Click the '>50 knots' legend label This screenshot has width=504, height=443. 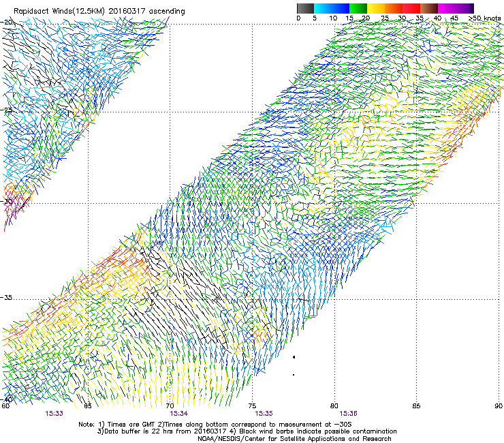(x=485, y=18)
